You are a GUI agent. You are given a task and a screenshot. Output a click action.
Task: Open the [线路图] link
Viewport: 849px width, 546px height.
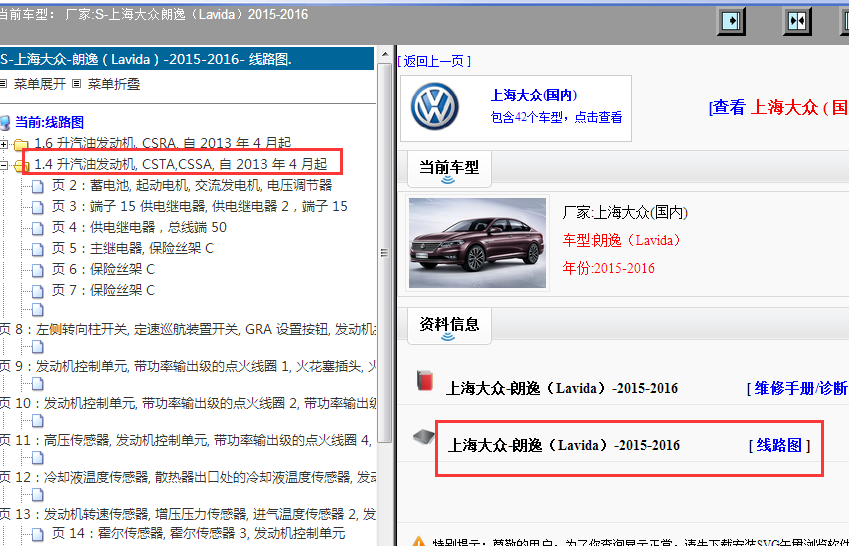point(779,446)
